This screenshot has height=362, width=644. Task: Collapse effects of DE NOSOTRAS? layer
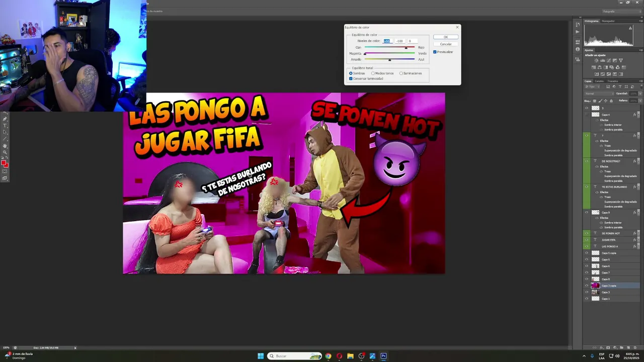pyautogui.click(x=638, y=161)
